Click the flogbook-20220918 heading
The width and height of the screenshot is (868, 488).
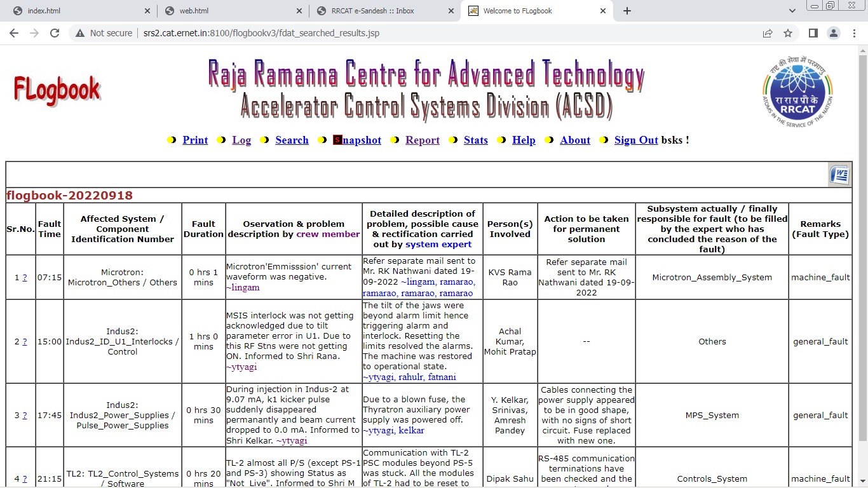(70, 196)
